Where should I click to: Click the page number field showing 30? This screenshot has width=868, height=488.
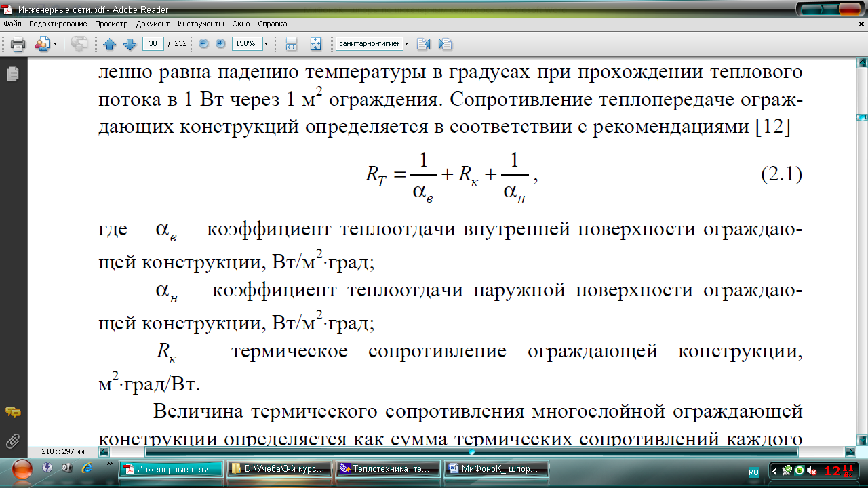(x=153, y=44)
